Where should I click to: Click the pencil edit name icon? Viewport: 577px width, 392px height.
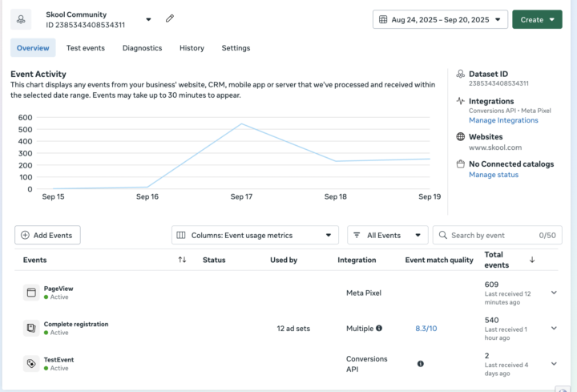[x=170, y=18]
